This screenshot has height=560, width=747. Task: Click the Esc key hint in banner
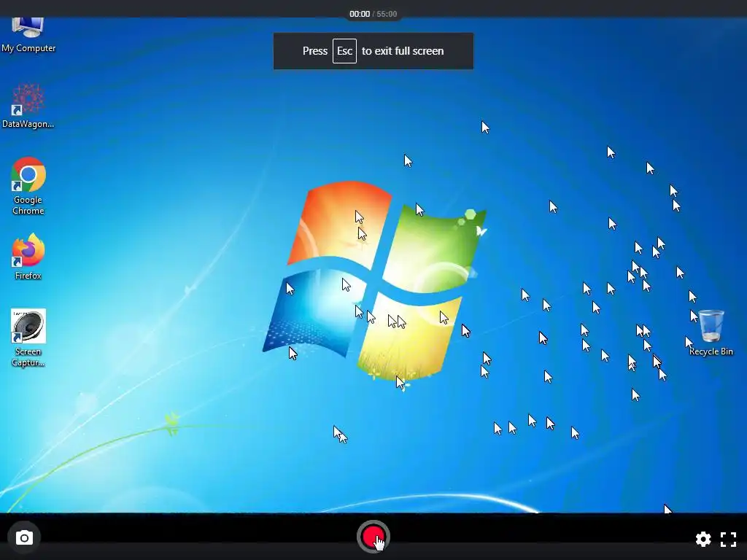[x=344, y=51]
